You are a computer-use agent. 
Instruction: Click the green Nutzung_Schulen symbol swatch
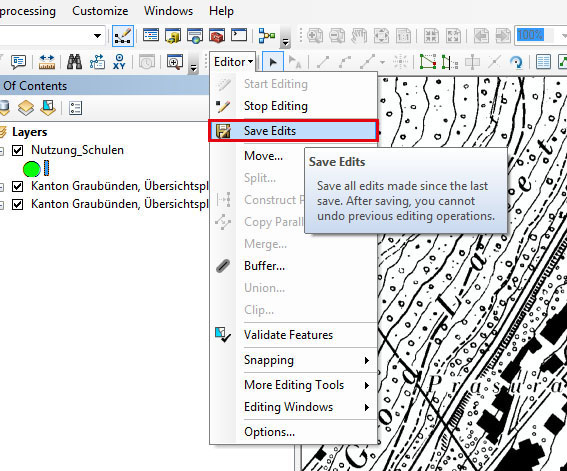31,169
